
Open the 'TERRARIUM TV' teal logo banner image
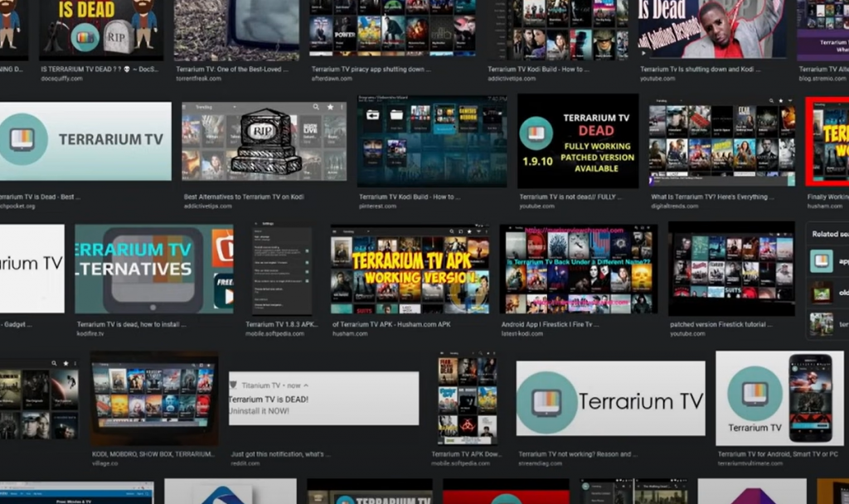pyautogui.click(x=85, y=141)
